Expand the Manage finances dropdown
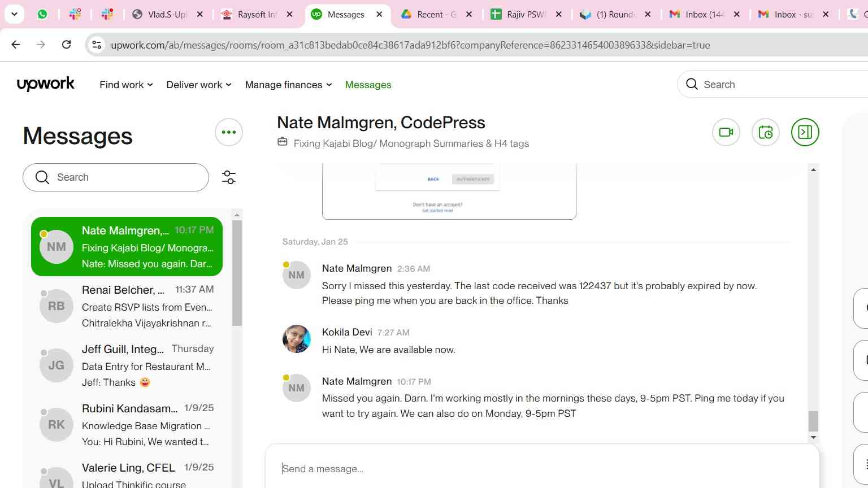868x488 pixels. tap(289, 85)
